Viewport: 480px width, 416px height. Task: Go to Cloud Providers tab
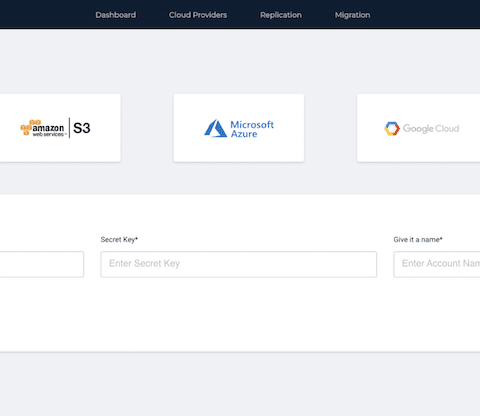pos(198,15)
